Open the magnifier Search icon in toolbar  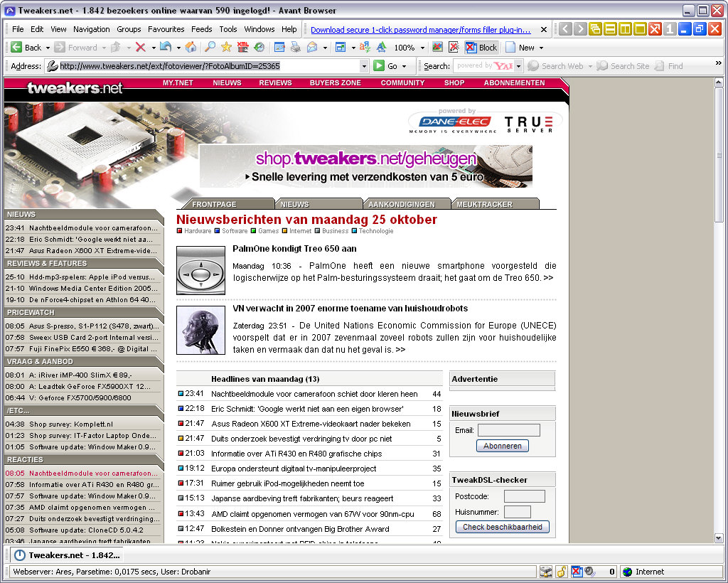coord(210,48)
